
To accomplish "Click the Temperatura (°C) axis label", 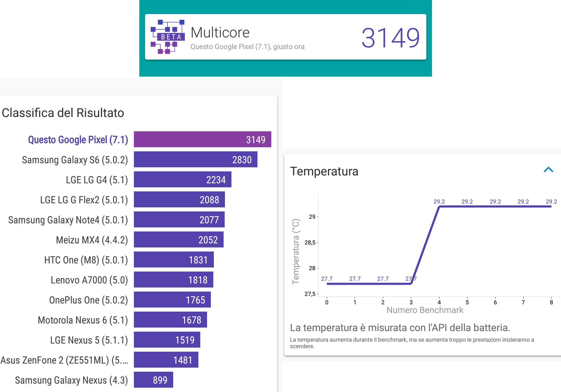I will (x=296, y=251).
